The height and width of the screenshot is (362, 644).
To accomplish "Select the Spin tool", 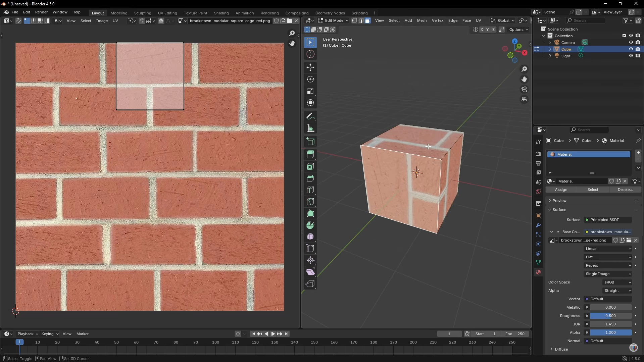I will tap(310, 225).
